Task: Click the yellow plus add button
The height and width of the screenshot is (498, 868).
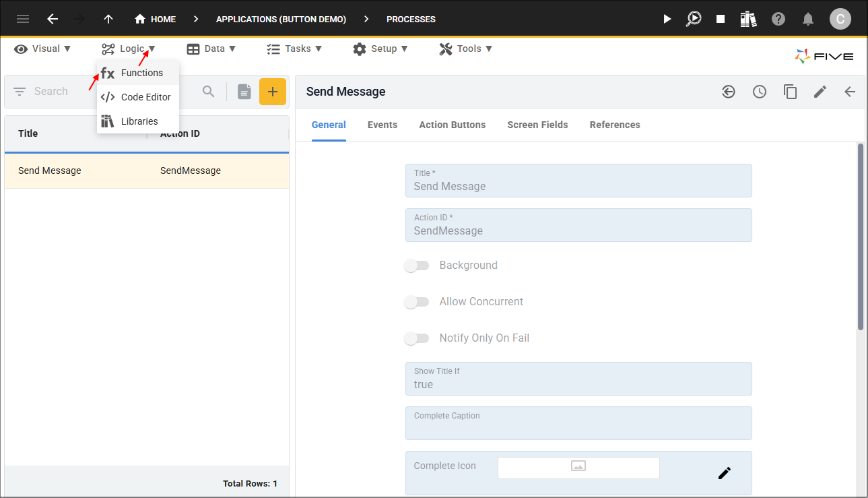Action: 273,92
